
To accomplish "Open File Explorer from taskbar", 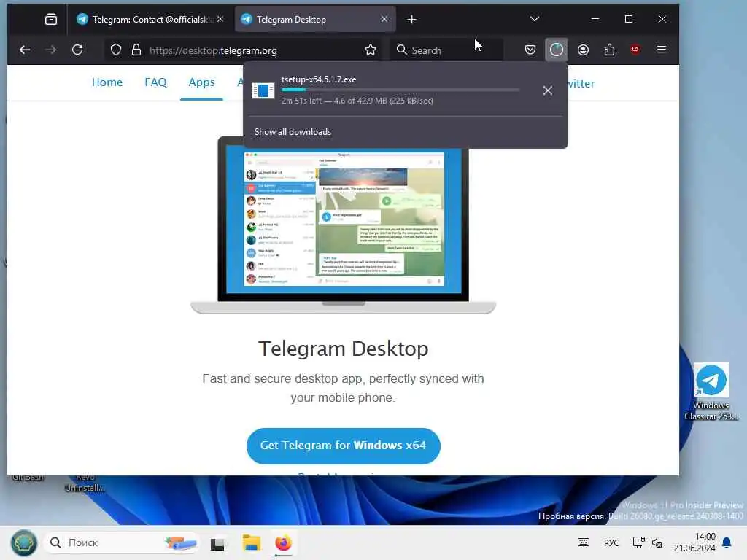I will 251,542.
